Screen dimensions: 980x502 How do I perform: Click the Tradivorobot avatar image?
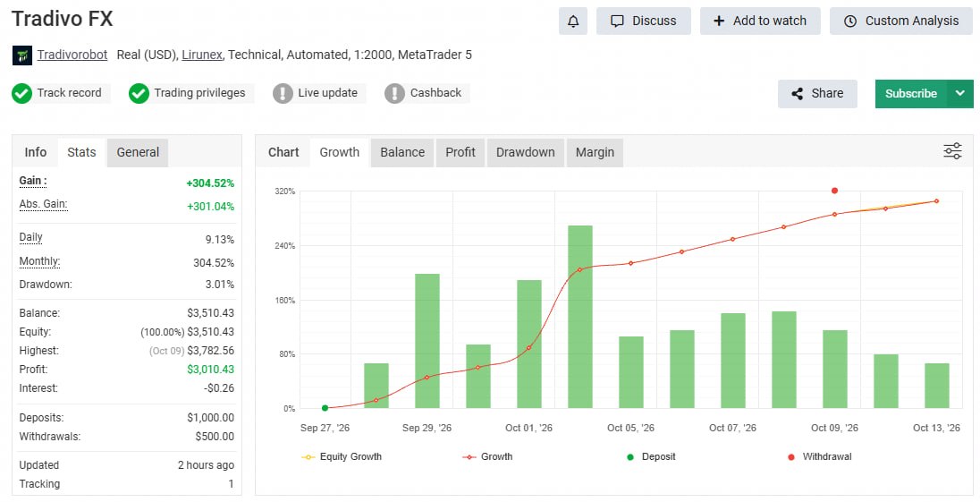tap(21, 55)
